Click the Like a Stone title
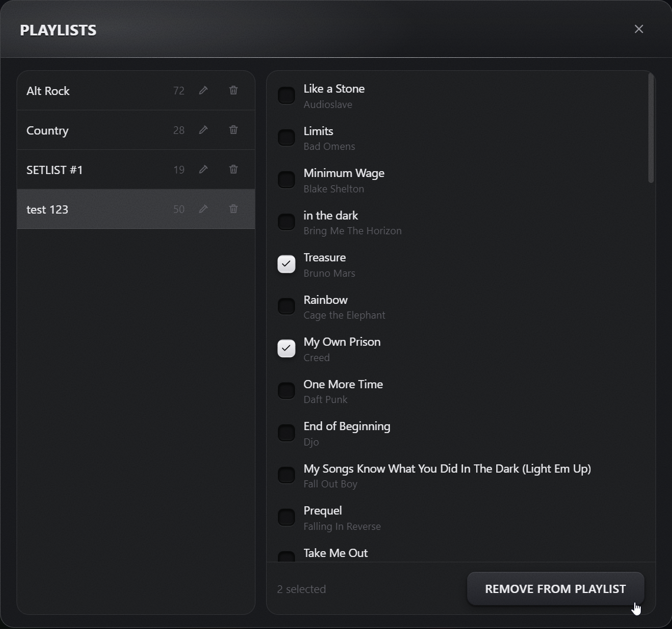Screen dimensions: 672x629 334,89
